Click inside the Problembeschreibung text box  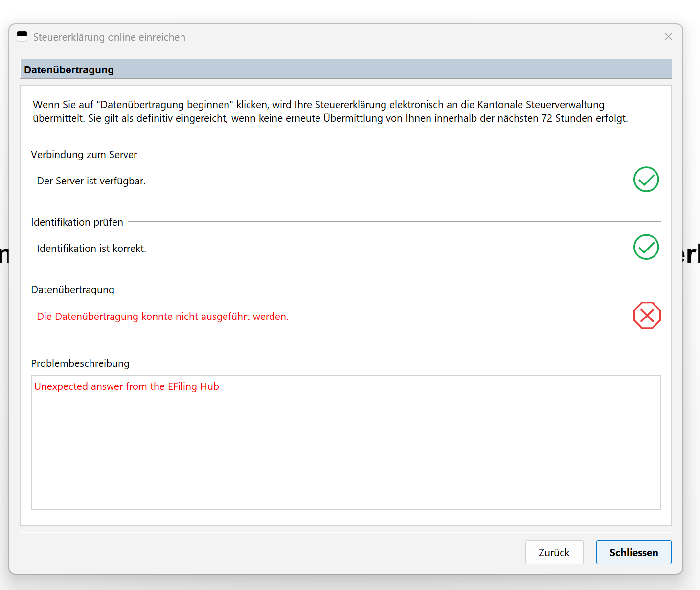(346, 442)
